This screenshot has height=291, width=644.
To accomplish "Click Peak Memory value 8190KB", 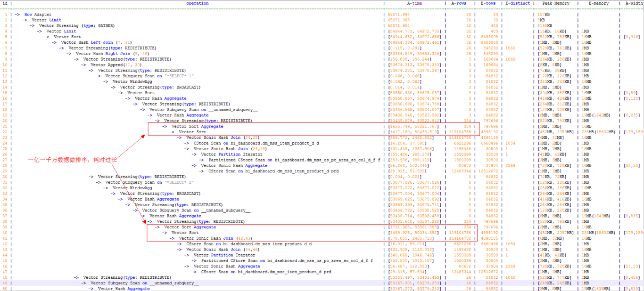I will pyautogui.click(x=545, y=25).
